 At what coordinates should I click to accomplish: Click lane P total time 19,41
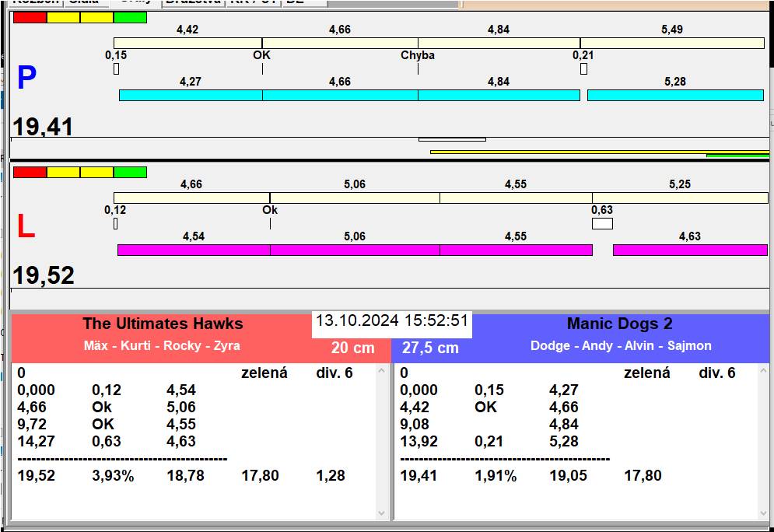tap(43, 127)
